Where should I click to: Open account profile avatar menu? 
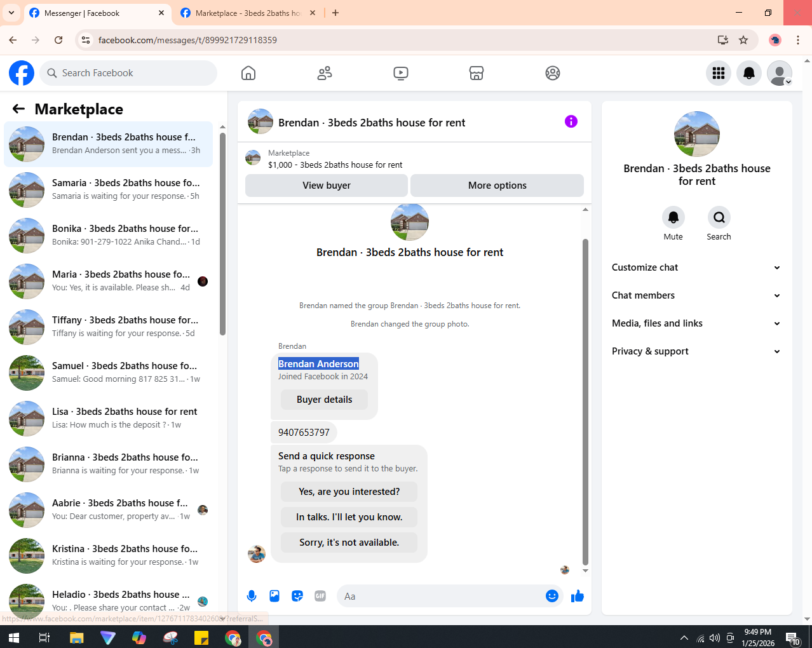pyautogui.click(x=780, y=73)
